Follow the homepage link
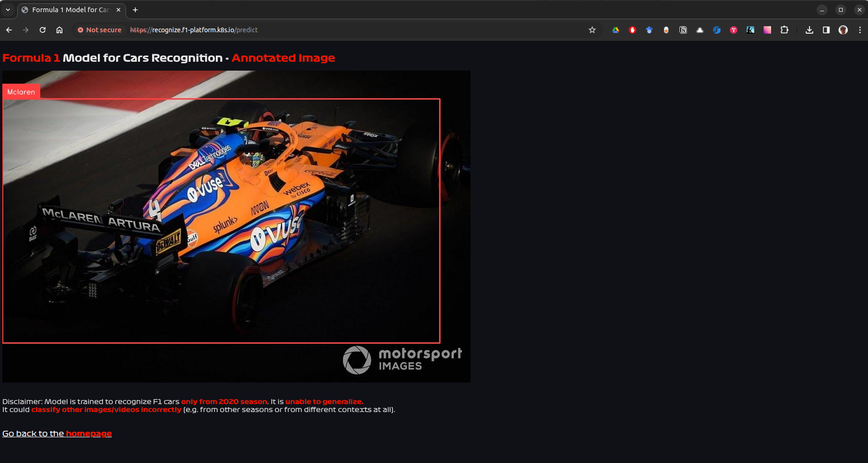Screen dimensions: 868x463 89,434
